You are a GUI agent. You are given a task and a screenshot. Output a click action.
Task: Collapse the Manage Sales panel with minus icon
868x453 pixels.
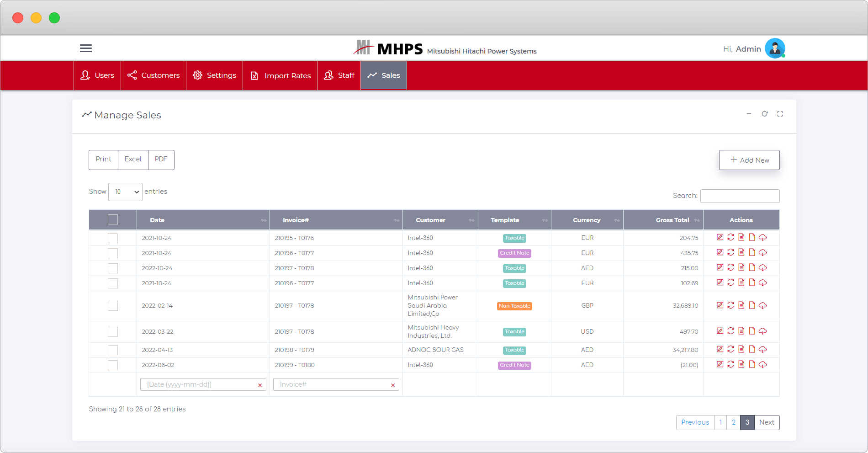[x=749, y=114]
